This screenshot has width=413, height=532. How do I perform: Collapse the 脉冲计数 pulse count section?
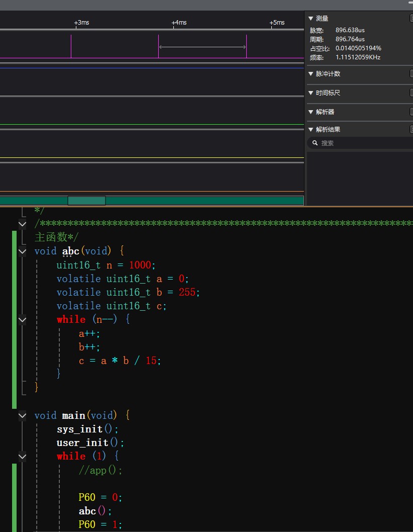311,74
